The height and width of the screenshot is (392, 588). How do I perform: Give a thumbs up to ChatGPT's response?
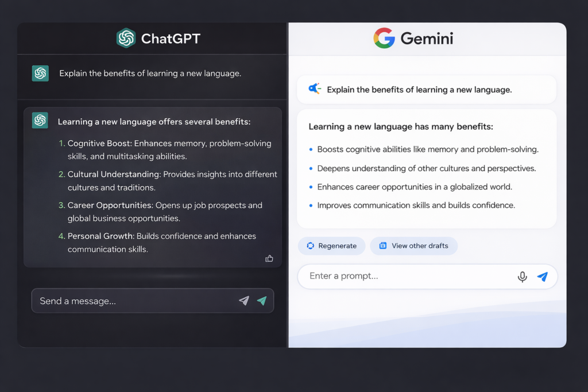point(269,258)
